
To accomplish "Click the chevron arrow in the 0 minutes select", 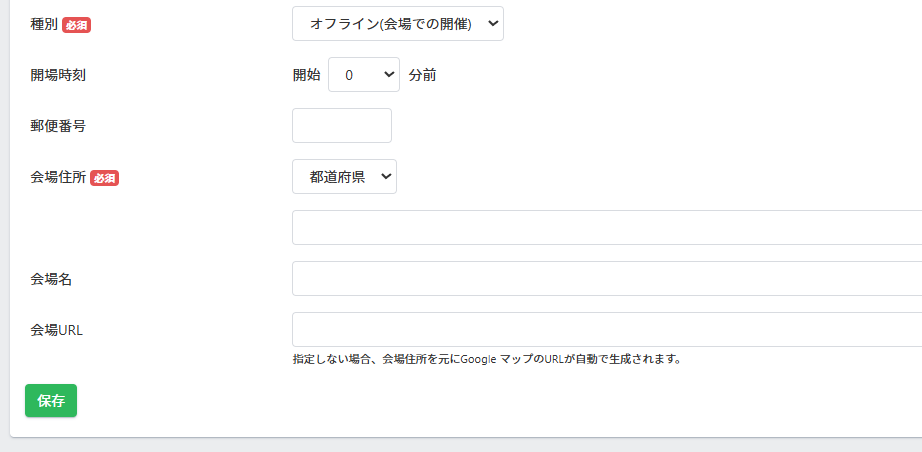I will point(389,75).
